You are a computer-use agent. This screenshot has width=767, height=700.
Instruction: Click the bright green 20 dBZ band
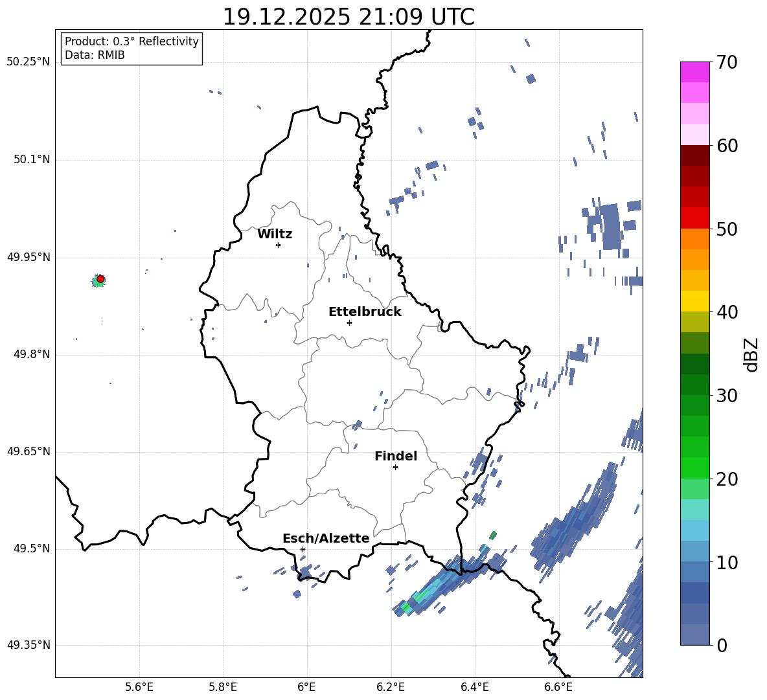point(694,468)
